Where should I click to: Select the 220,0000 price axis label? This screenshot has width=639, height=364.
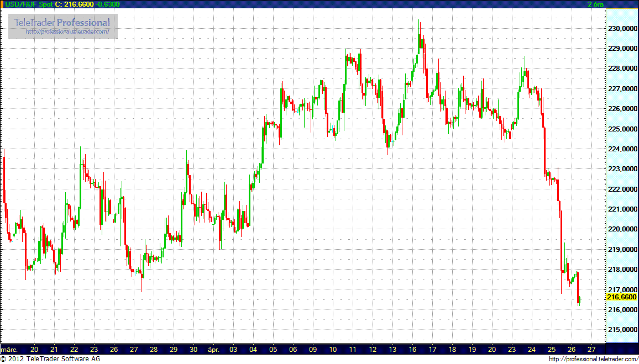click(622, 229)
